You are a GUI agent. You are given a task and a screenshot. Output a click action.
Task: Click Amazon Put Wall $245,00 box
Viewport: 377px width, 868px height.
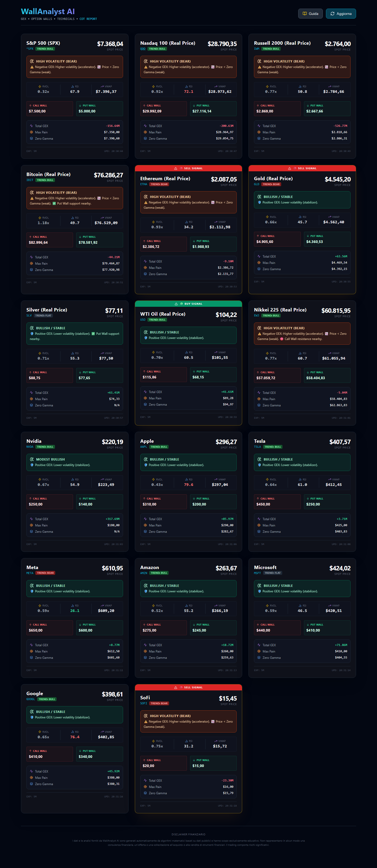[x=213, y=627]
